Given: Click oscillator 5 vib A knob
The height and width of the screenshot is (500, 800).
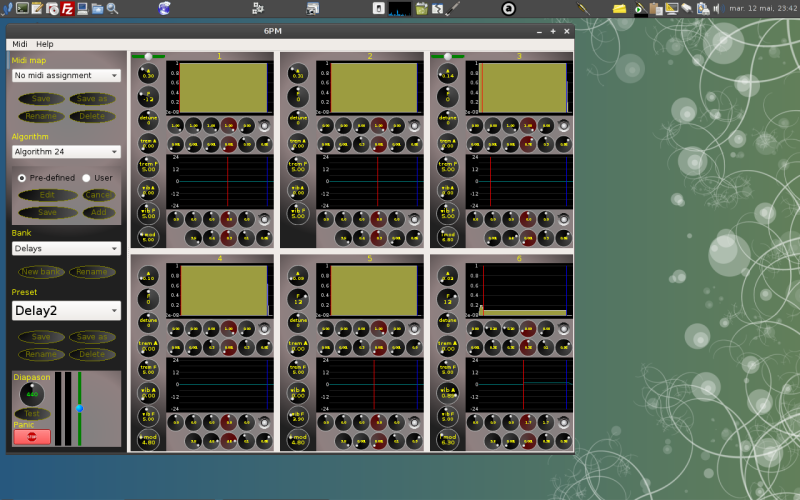Looking at the screenshot, I should tap(297, 390).
